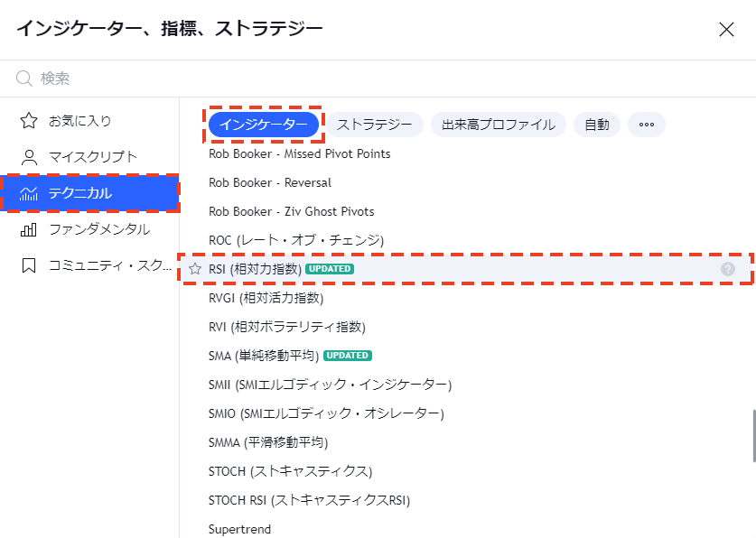Select the インジケーター tab

coord(265,125)
